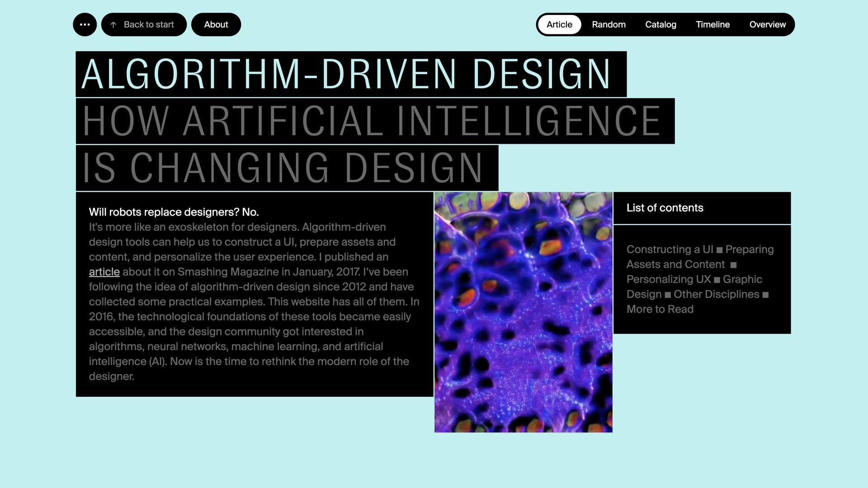The image size is (868, 488).
Task: Open the Timeline section
Action: (713, 24)
